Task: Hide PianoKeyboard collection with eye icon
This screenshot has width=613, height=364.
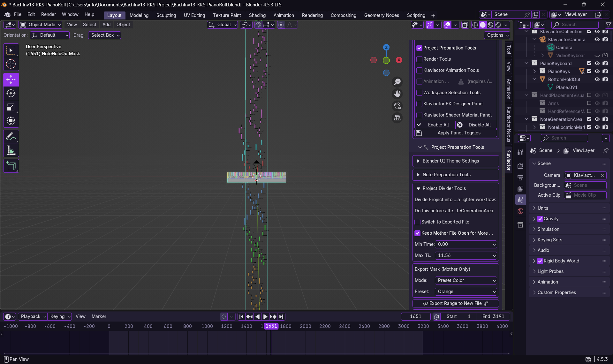Action: coord(597,63)
